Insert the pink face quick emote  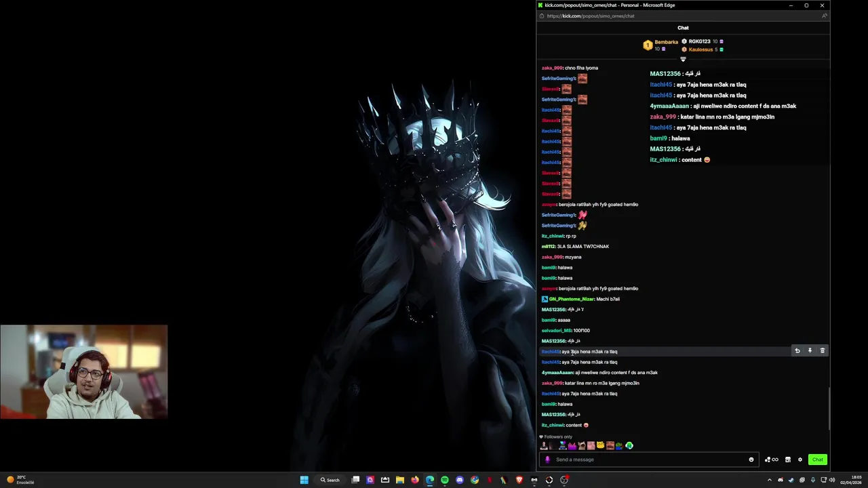(x=591, y=445)
